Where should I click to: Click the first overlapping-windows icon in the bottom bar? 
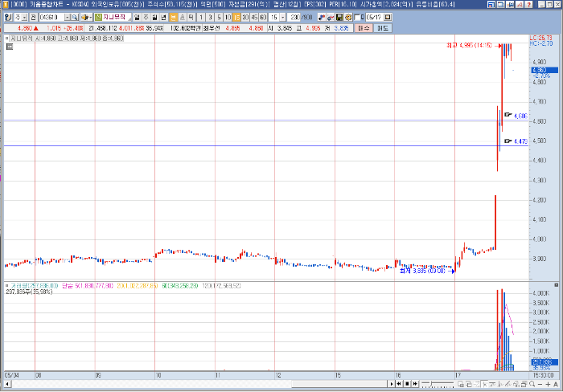point(461,384)
